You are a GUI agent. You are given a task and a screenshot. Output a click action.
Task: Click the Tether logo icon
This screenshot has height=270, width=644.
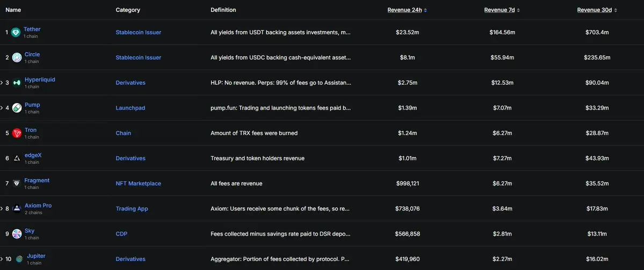click(16, 32)
